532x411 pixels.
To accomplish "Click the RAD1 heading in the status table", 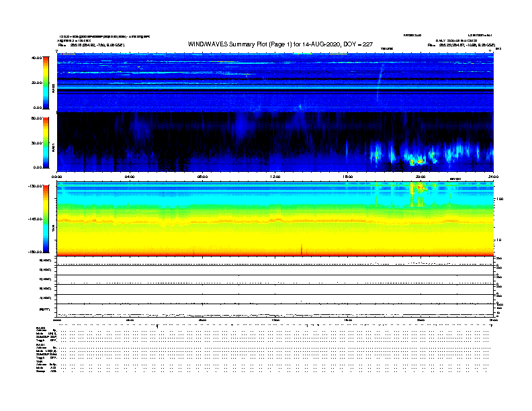I will point(40,345).
